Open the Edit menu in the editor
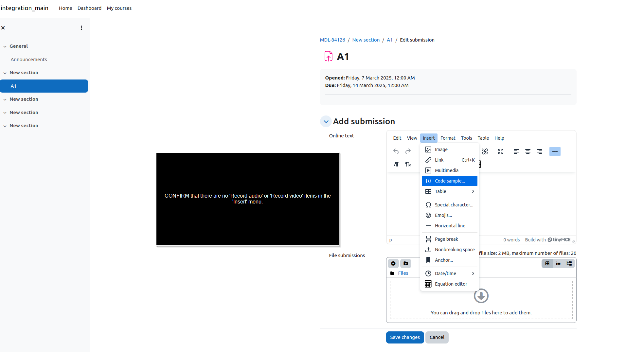Image resolution: width=644 pixels, height=352 pixels. (397, 138)
